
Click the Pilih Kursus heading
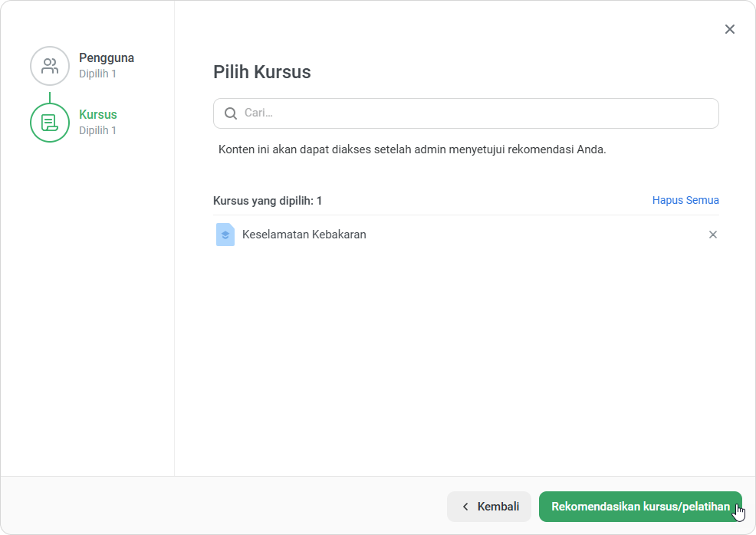coord(261,72)
